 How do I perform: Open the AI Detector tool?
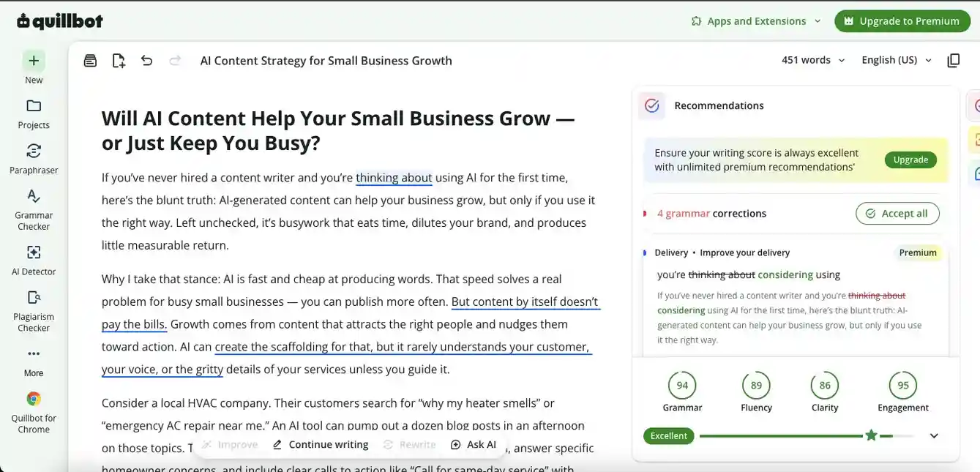pyautogui.click(x=34, y=261)
